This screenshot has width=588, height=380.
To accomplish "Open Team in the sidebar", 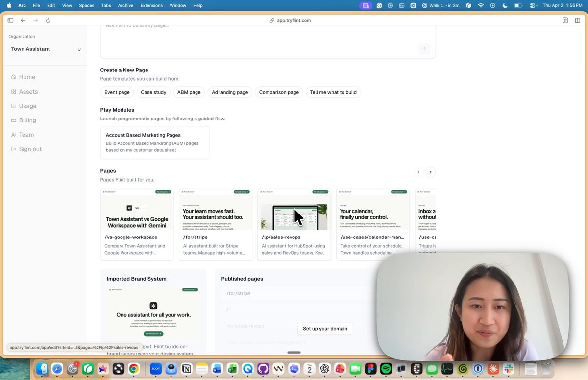I will click(x=23, y=135).
